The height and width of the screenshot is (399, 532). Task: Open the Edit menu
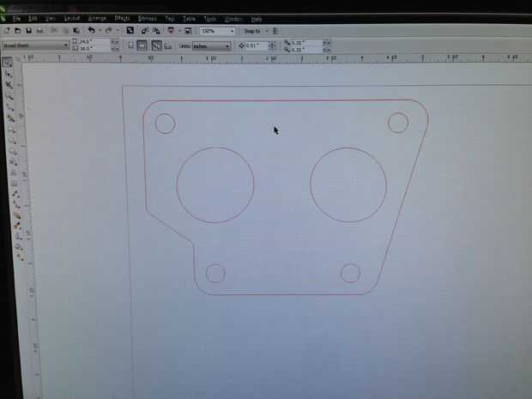click(33, 18)
